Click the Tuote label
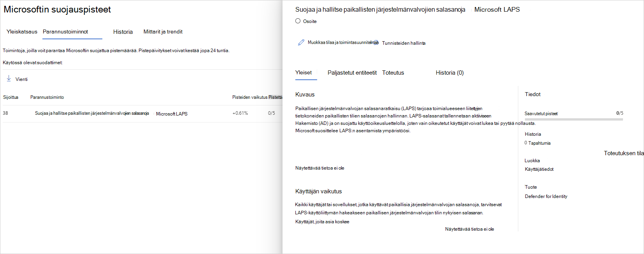Screen dimensions: 644x254 point(531,187)
